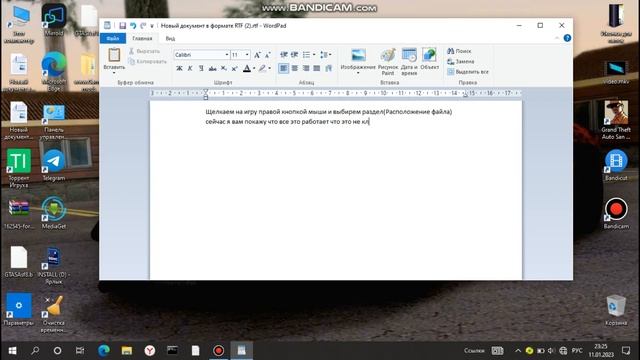Justify the text alignment
Screen dimensions: 640x360
click(x=317, y=68)
